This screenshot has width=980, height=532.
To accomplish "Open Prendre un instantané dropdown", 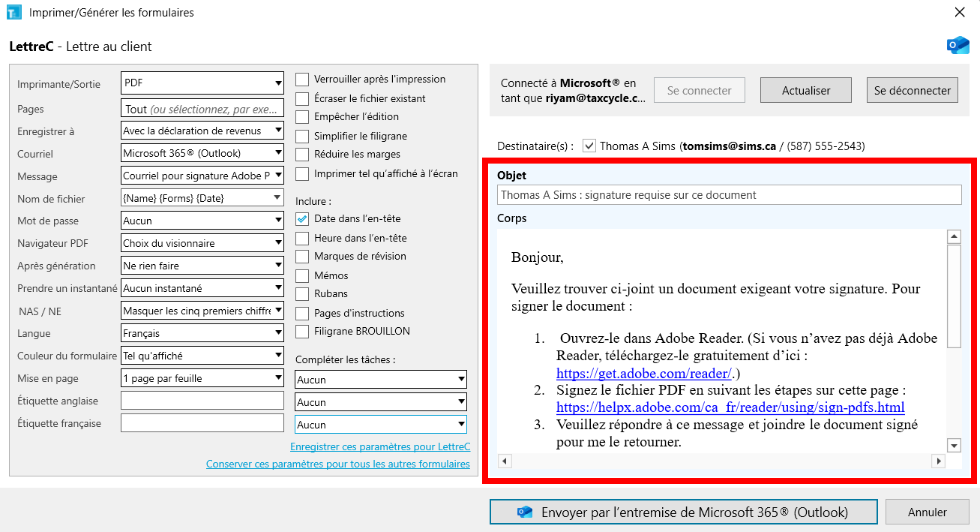I will click(202, 288).
